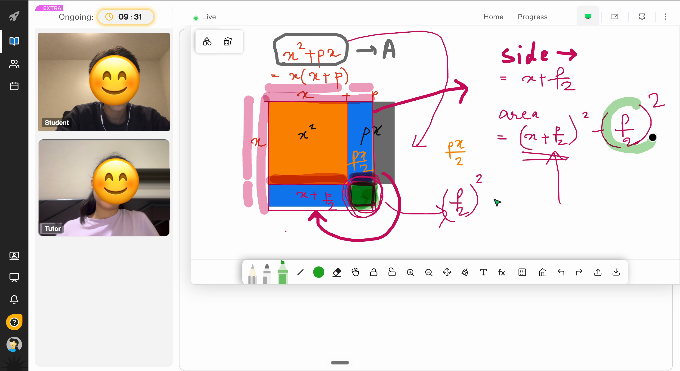Image resolution: width=680 pixels, height=371 pixels.
Task: Select the hand pan tool
Action: (x=355, y=272)
